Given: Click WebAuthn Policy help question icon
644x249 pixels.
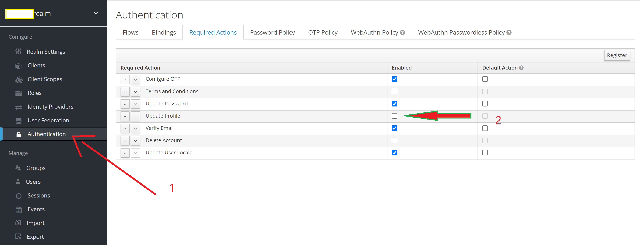Looking at the screenshot, I should coord(402,33).
